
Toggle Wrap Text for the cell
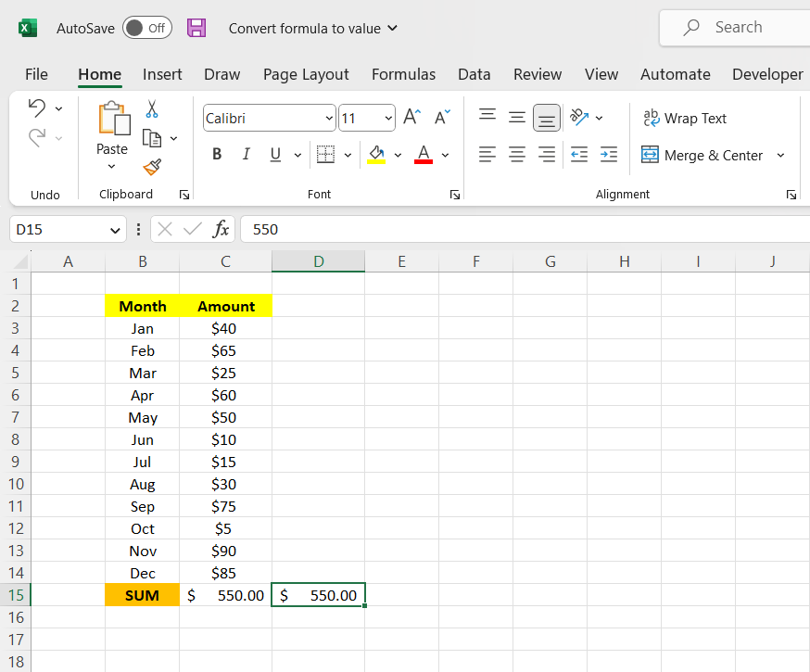pyautogui.click(x=685, y=118)
